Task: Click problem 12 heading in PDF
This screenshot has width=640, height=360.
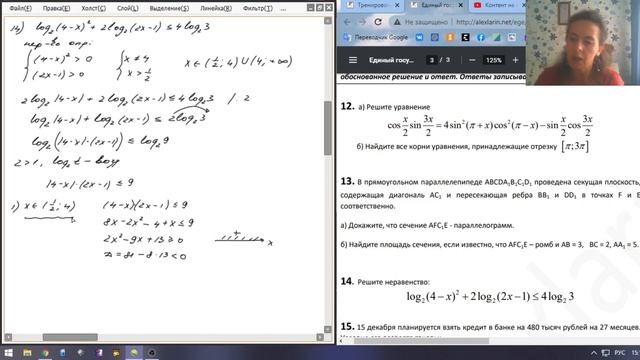Action: pyautogui.click(x=347, y=106)
